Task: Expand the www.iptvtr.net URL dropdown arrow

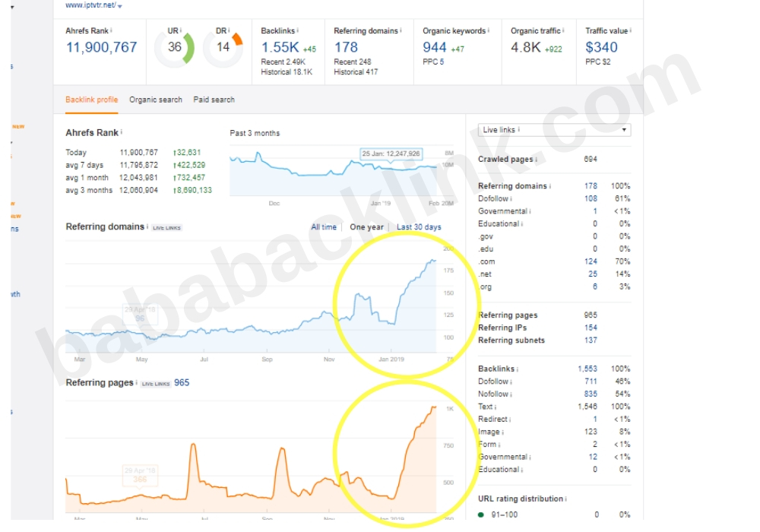Action: (120, 6)
